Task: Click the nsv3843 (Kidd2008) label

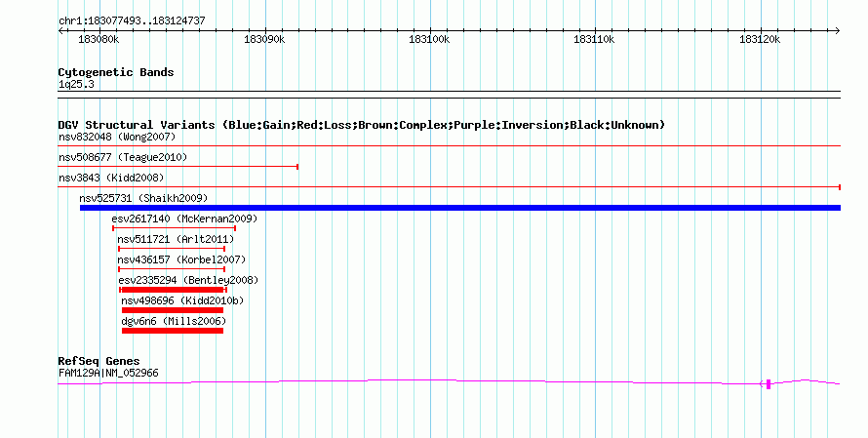Action: [x=111, y=178]
